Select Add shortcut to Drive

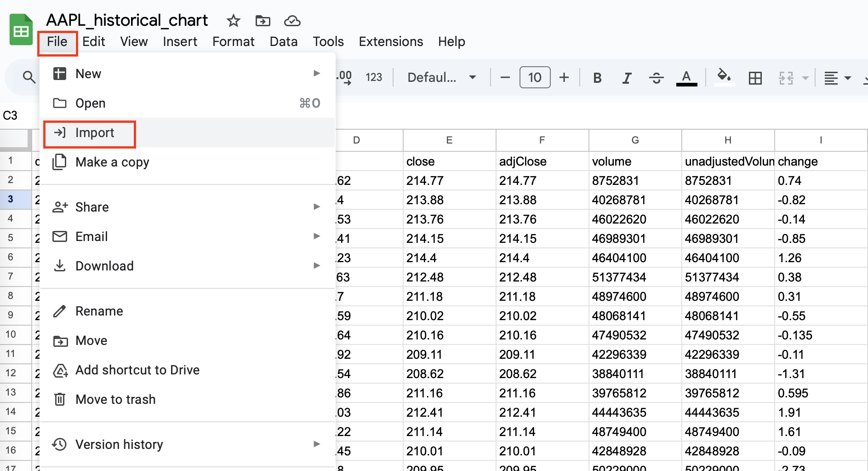pyautogui.click(x=188, y=370)
